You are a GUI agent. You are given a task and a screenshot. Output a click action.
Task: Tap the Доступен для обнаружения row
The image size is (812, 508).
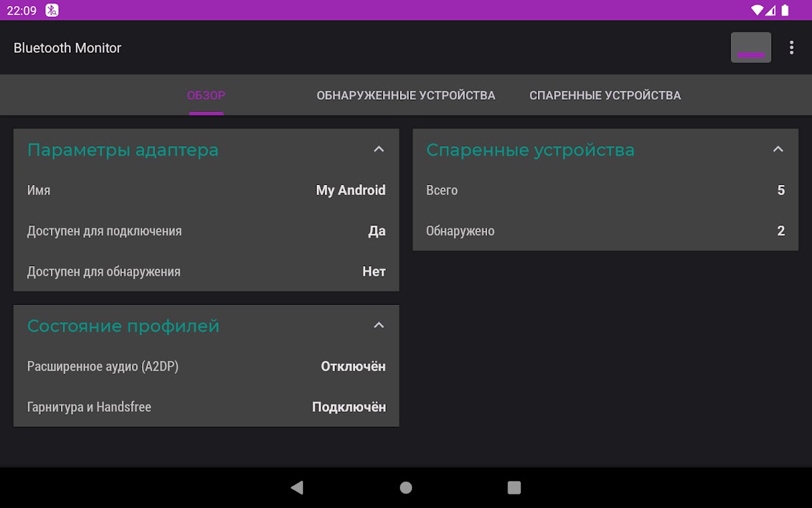tap(206, 272)
